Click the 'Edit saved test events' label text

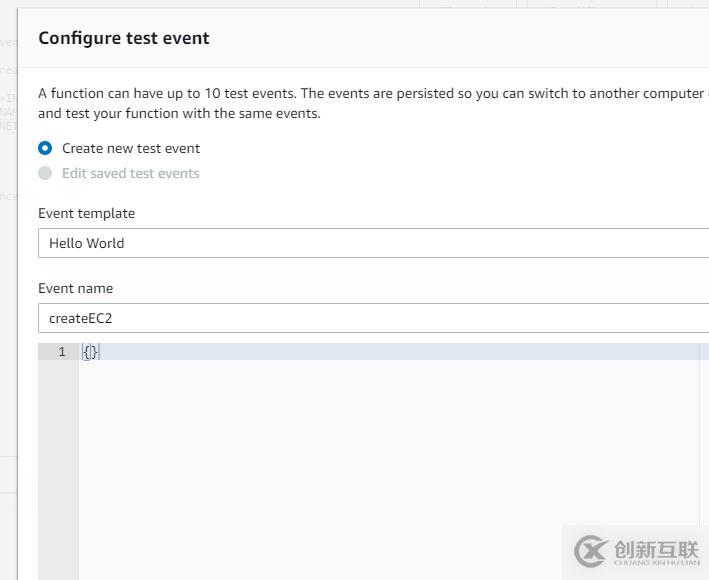pos(131,173)
